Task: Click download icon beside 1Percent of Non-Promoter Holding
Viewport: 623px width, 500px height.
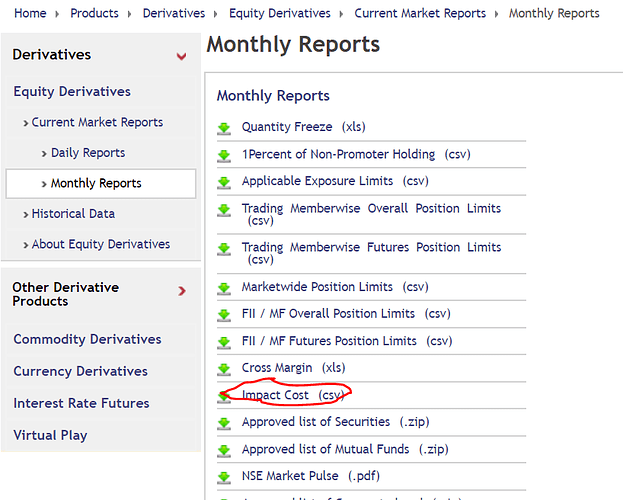Action: coord(224,156)
